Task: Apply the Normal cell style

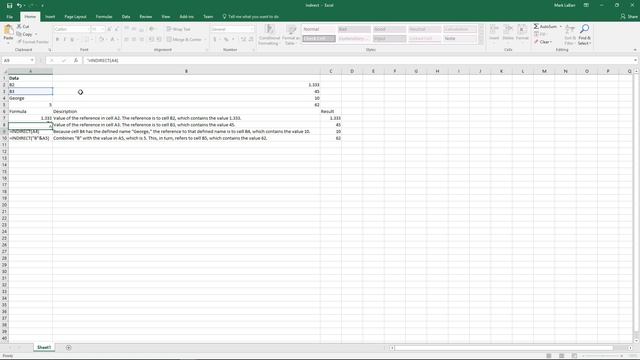Action: [x=319, y=29]
